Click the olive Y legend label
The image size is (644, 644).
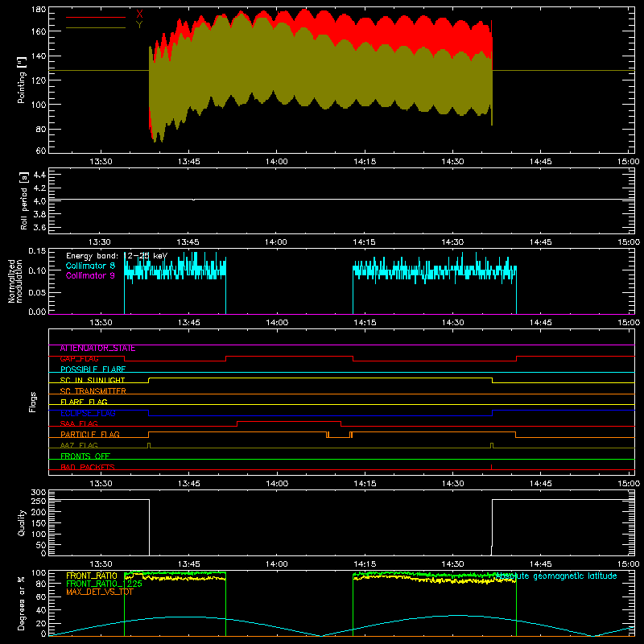(139, 25)
